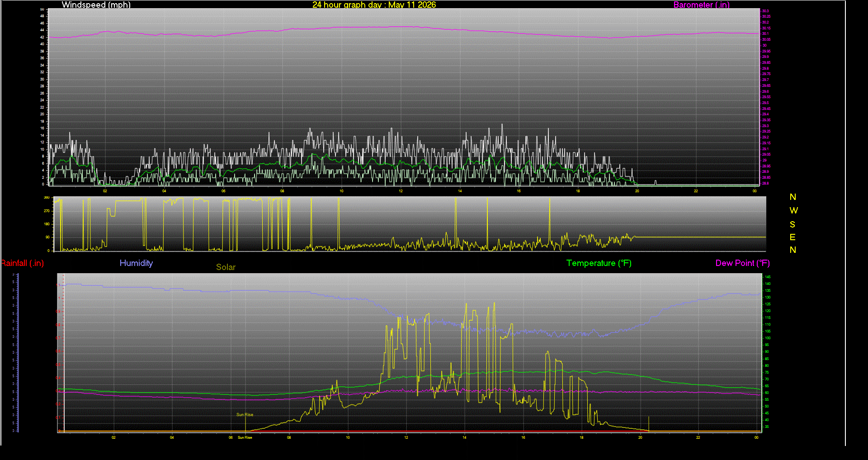
Task: Click the 'Rainfall (.in)' legend label
Action: (22, 263)
